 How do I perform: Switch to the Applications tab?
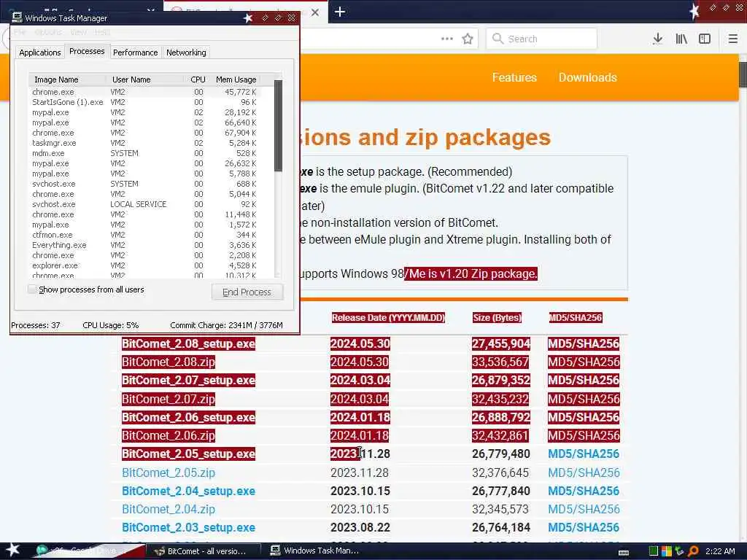(40, 52)
